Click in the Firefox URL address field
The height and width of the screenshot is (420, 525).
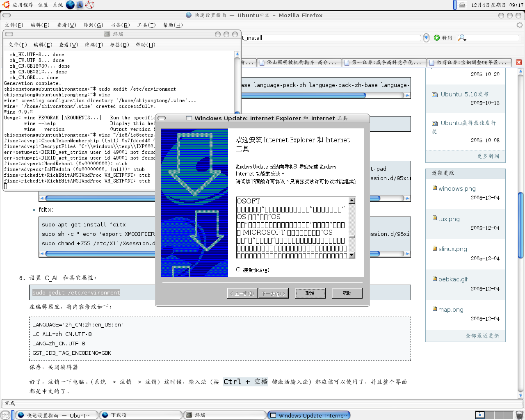(x=331, y=38)
